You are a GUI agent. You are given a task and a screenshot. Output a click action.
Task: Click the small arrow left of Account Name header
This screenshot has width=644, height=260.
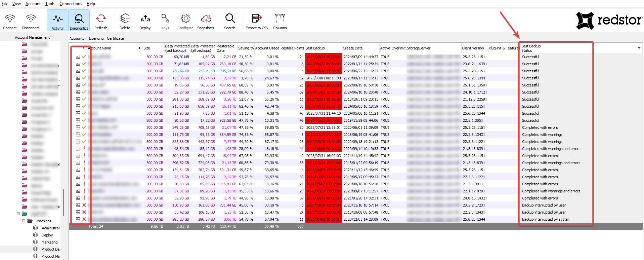pyautogui.click(x=84, y=48)
